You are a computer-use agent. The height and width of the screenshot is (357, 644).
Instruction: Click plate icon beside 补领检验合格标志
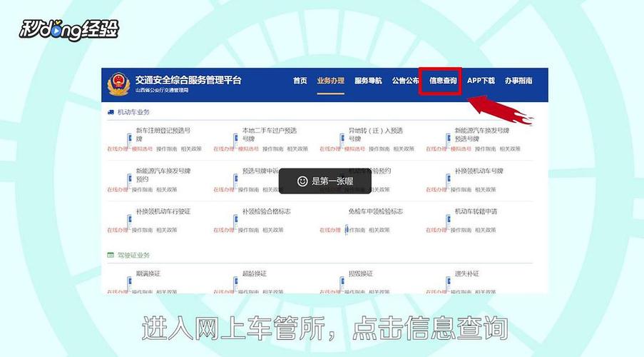tap(235, 221)
